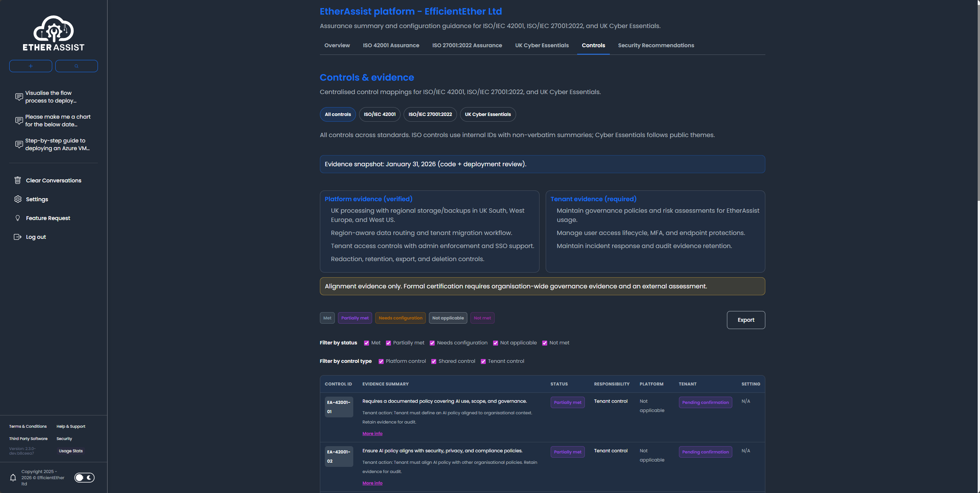Screen dimensions: 980x493
Task: Open 'Visualise the flow process to deploy' chat
Action: [x=53, y=97]
